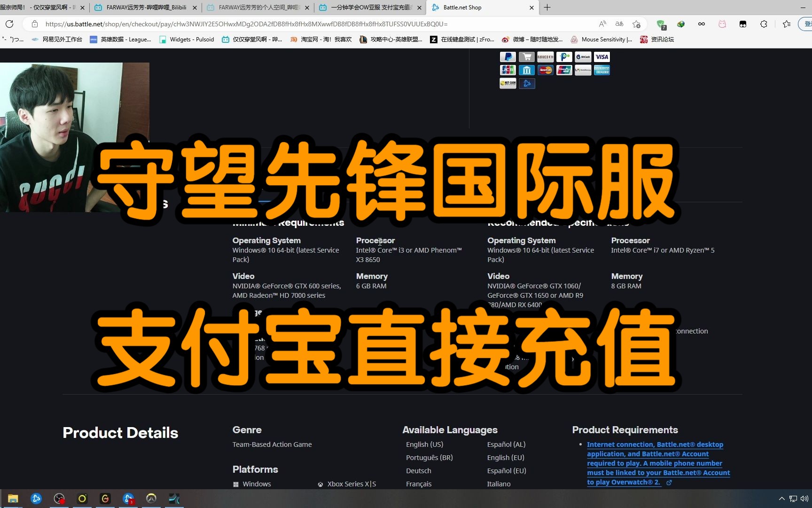Click the volume icon in system tray

(804, 499)
